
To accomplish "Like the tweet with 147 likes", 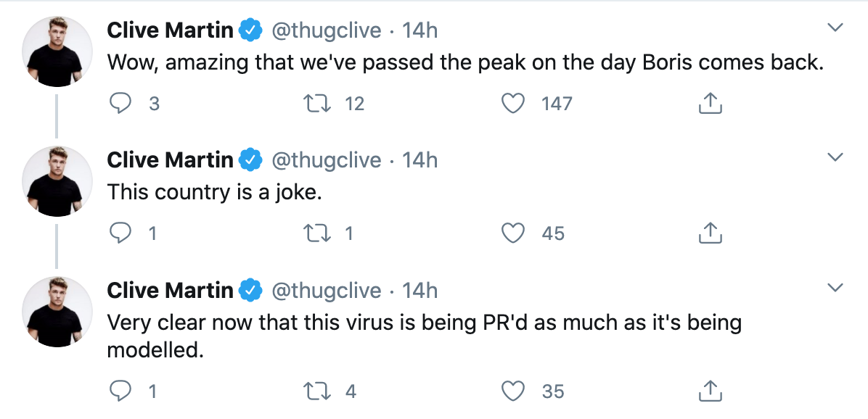I will click(x=512, y=104).
